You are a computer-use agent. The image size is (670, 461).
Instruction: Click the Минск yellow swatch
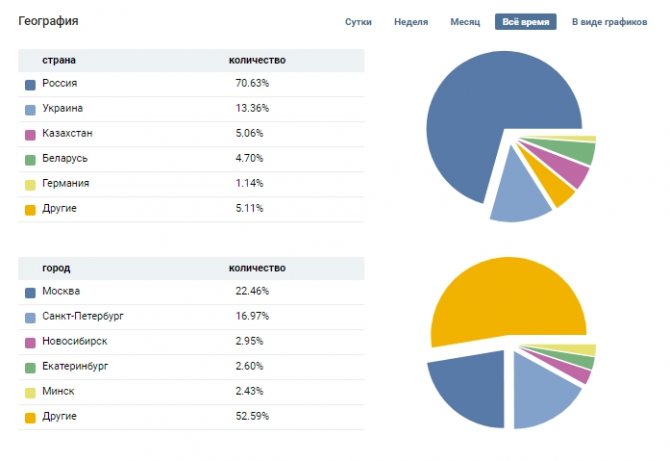coord(30,393)
